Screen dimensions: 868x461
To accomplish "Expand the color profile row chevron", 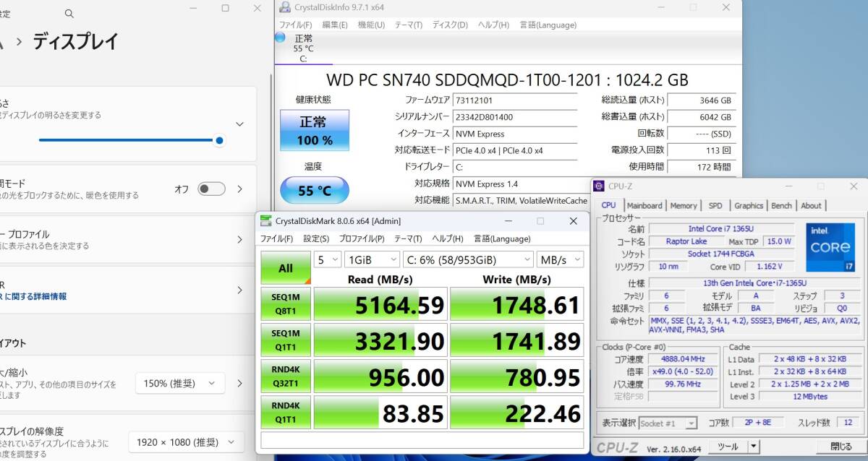I will tap(239, 240).
